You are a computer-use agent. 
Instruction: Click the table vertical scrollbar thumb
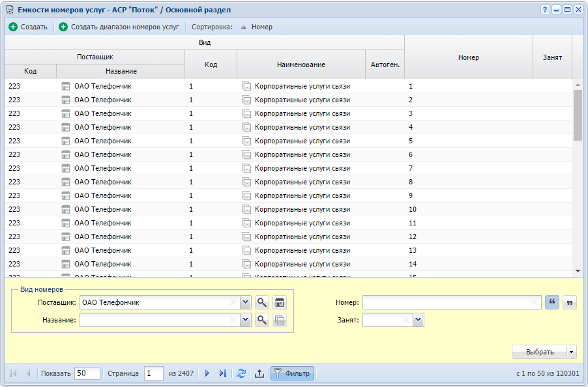tap(578, 115)
